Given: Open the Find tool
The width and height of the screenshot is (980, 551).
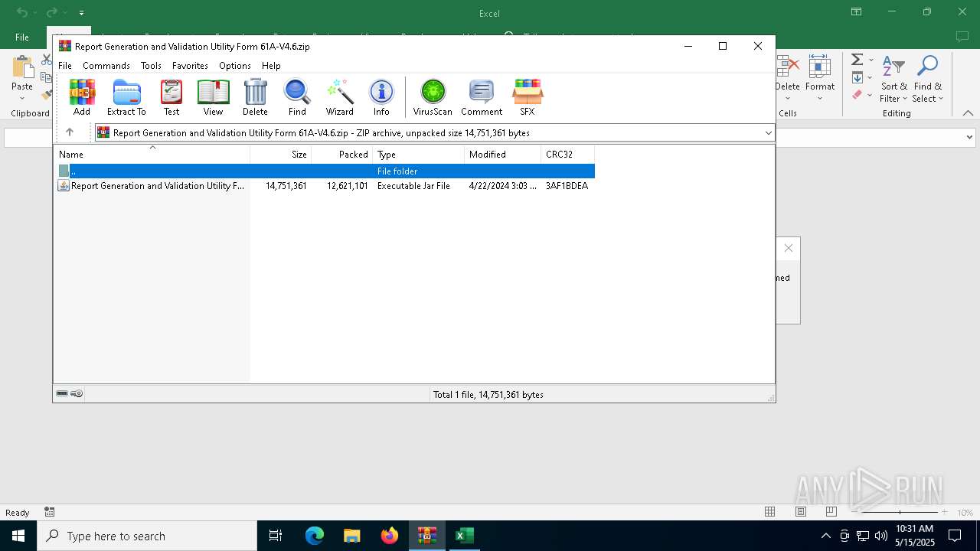Looking at the screenshot, I should point(297,97).
